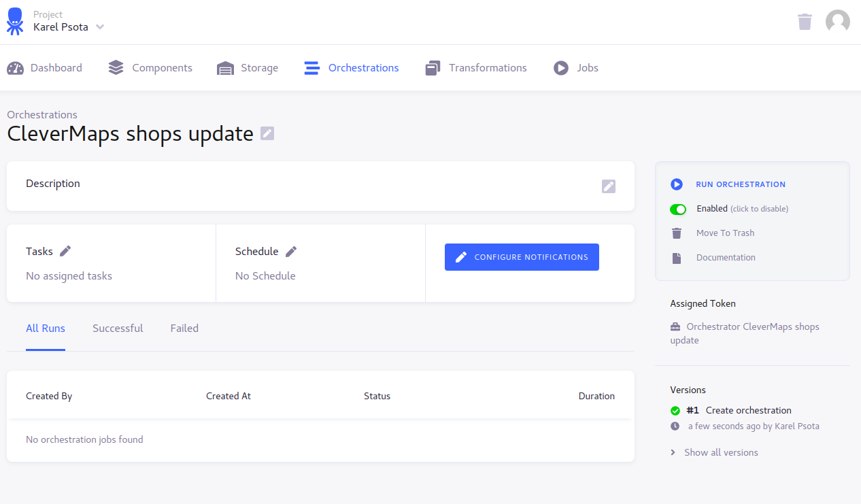
Task: Click Configure Notifications button
Action: [522, 257]
